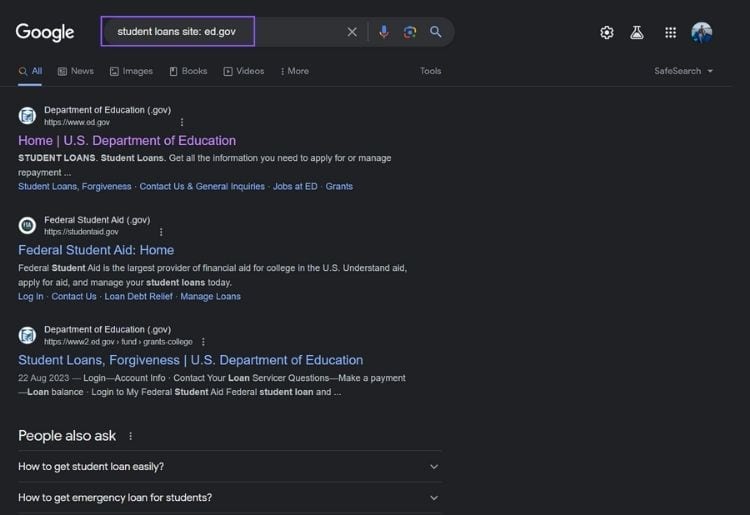Image resolution: width=750 pixels, height=515 pixels.
Task: Open search by image camera icon
Action: (x=409, y=32)
